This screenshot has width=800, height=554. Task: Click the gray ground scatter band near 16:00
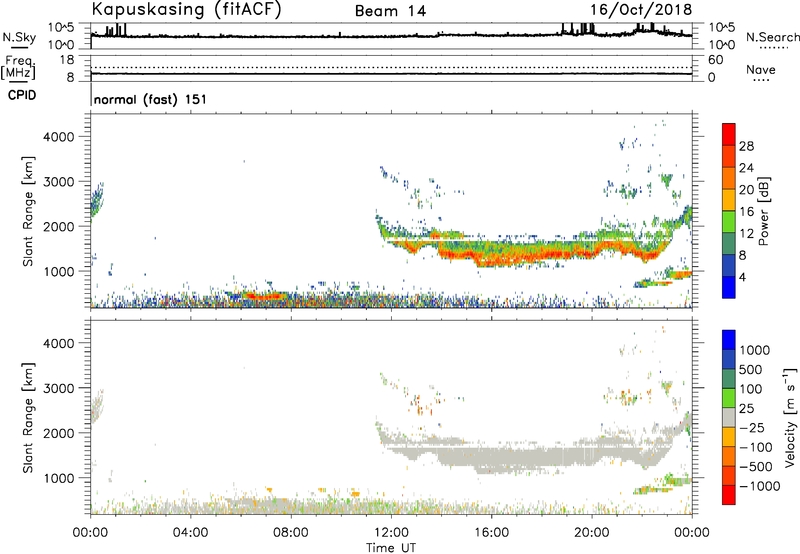(x=491, y=455)
